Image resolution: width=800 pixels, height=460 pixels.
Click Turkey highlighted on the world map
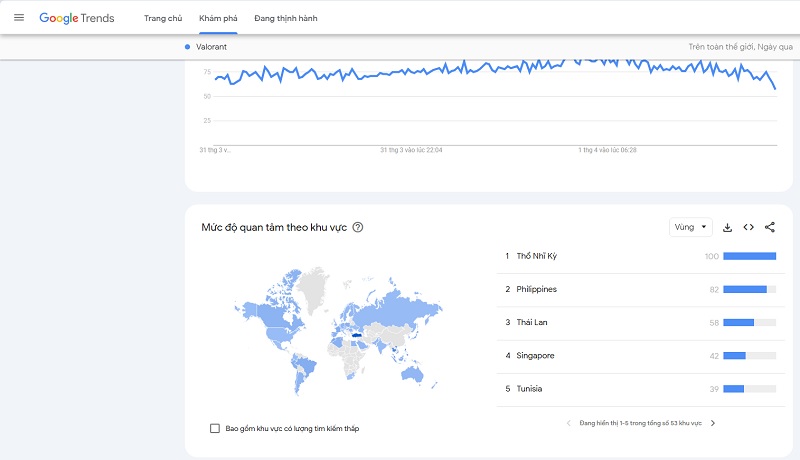(x=357, y=335)
